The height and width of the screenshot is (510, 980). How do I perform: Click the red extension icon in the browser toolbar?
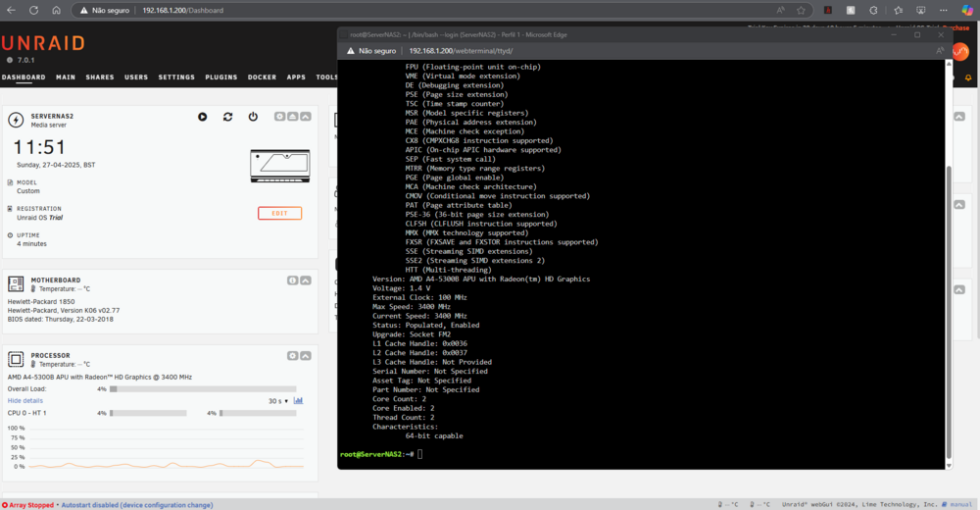point(828,10)
